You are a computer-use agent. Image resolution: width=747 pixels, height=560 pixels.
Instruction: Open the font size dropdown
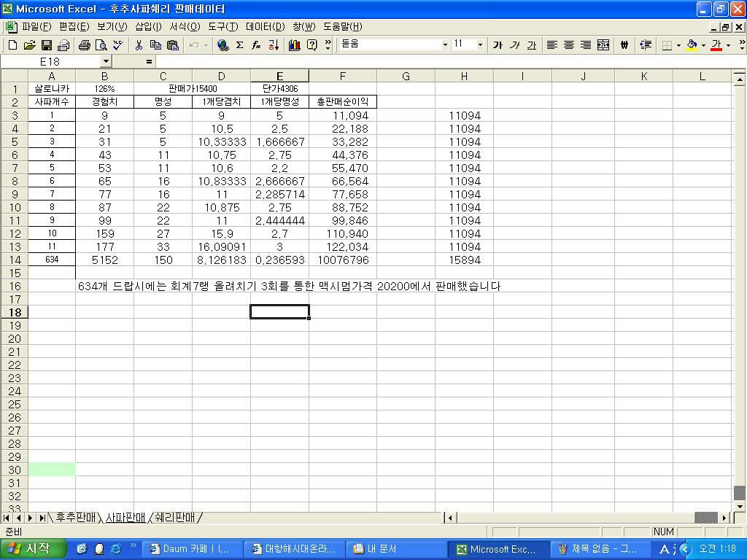[x=480, y=44]
